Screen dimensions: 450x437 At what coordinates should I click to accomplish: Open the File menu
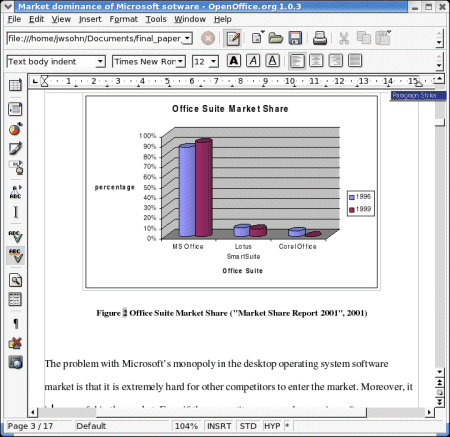coord(14,19)
